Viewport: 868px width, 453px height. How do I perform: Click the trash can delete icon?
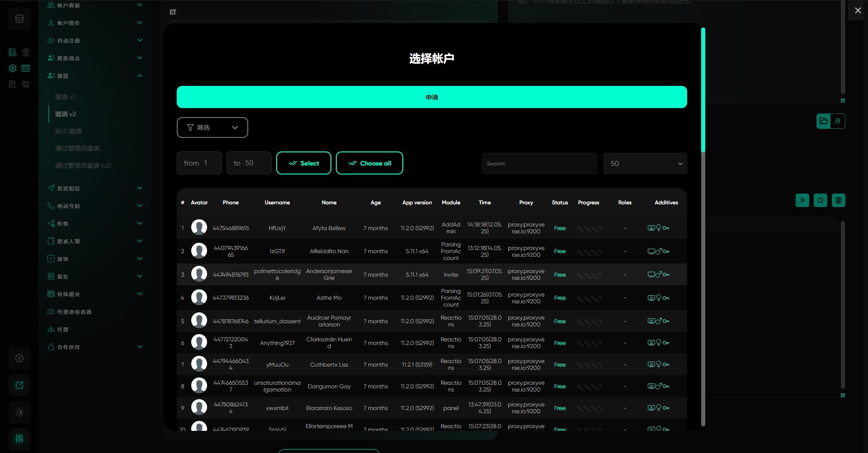tap(838, 200)
